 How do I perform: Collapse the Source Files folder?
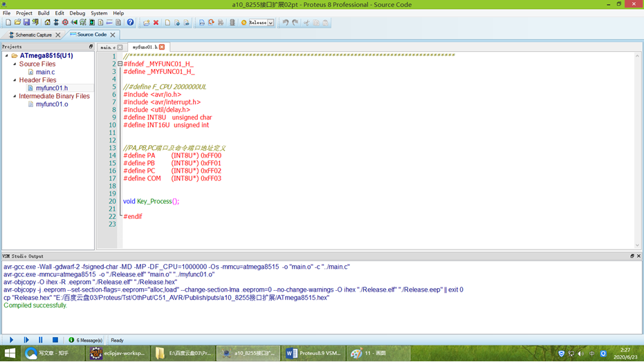[15, 64]
